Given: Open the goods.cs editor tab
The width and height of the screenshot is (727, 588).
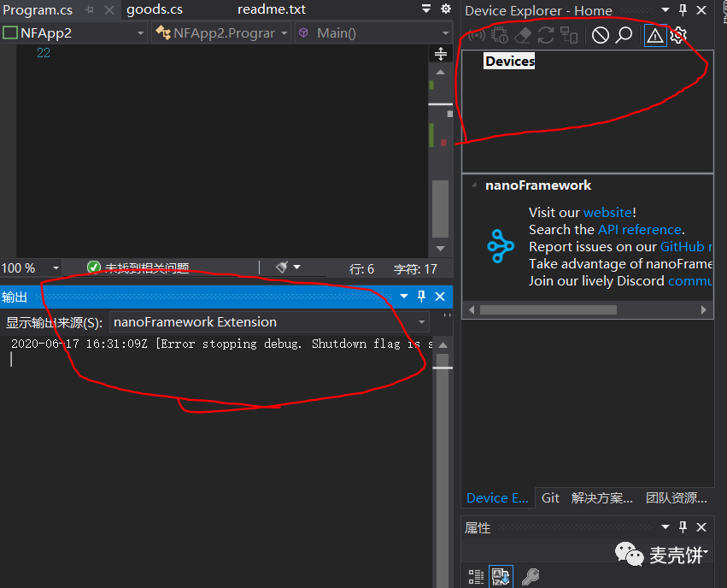Looking at the screenshot, I should point(155,9).
